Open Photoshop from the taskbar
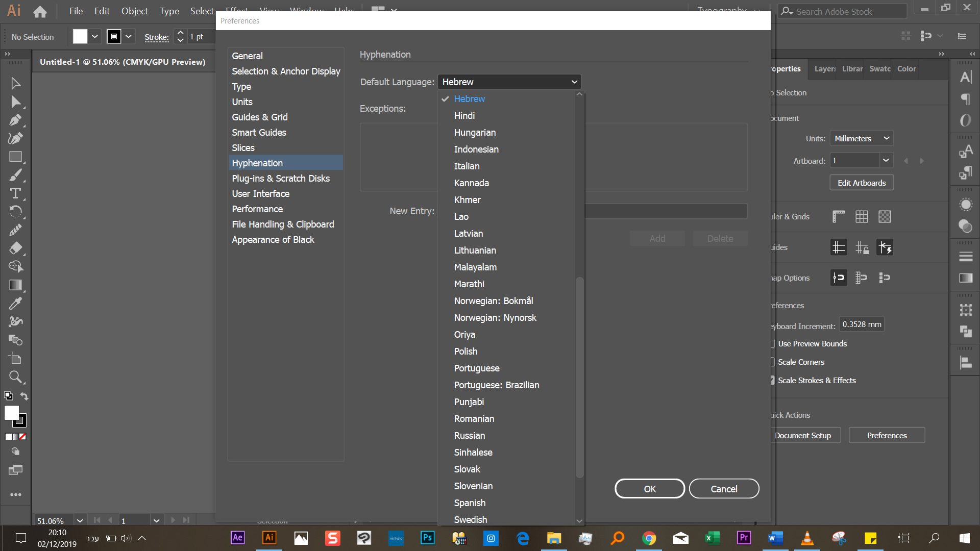 tap(427, 538)
